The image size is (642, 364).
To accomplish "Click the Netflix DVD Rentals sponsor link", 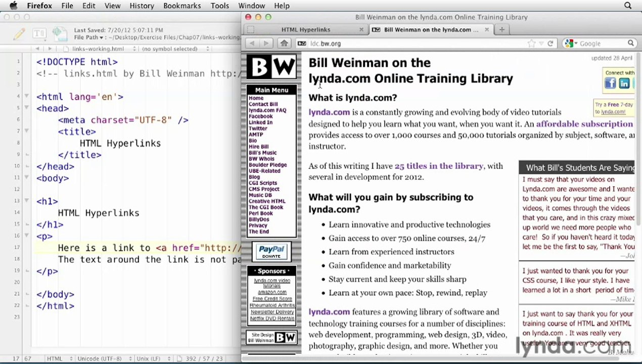I will point(272,318).
